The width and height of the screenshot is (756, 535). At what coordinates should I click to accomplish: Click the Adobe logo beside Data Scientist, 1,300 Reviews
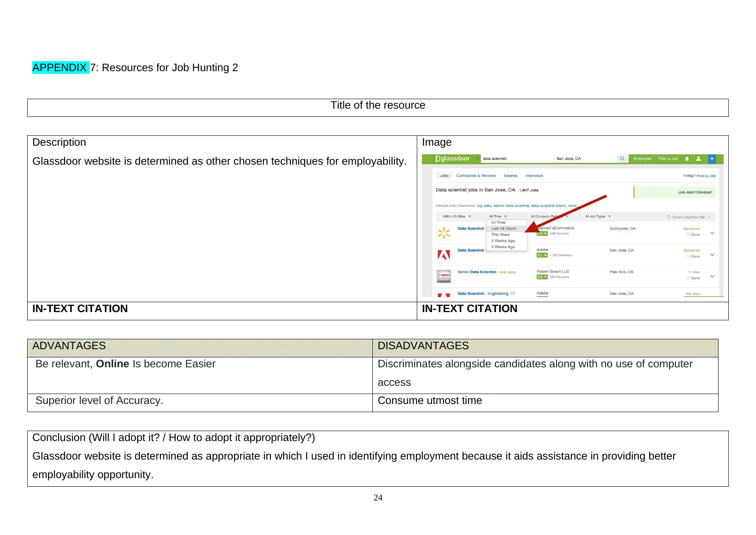pos(444,255)
